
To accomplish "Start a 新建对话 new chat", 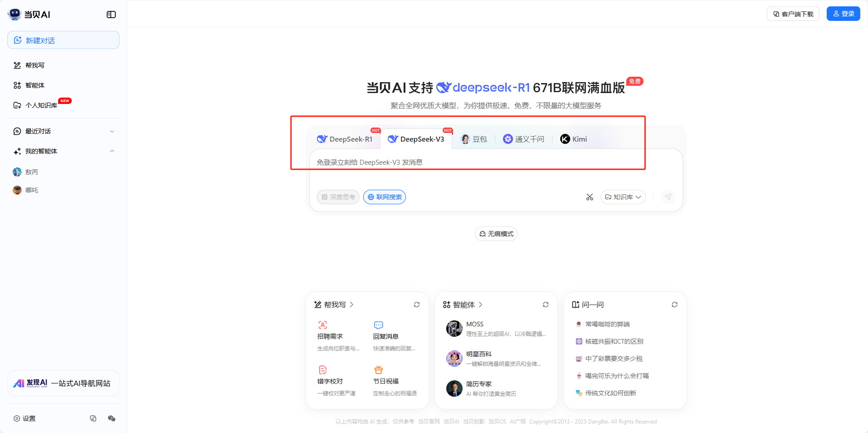I will 63,40.
